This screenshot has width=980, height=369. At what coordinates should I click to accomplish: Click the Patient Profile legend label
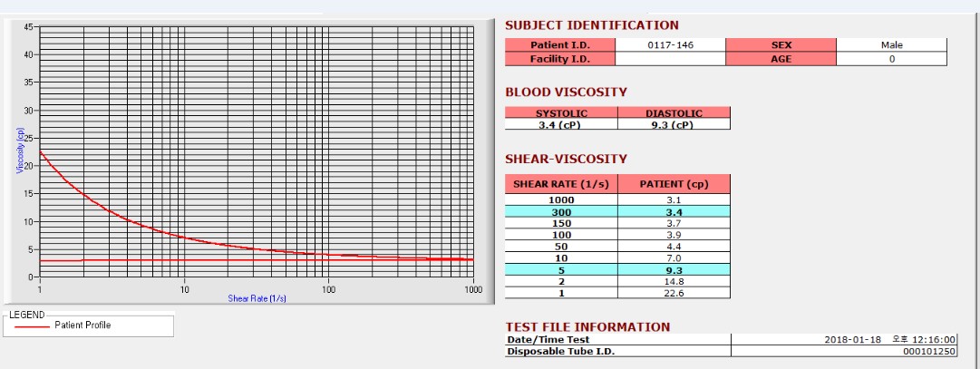[82, 325]
